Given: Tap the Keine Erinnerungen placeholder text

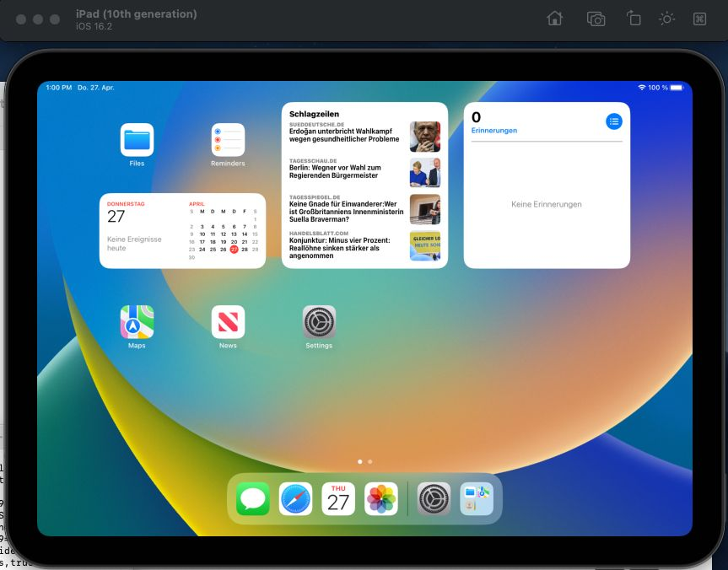Looking at the screenshot, I should pos(547,204).
